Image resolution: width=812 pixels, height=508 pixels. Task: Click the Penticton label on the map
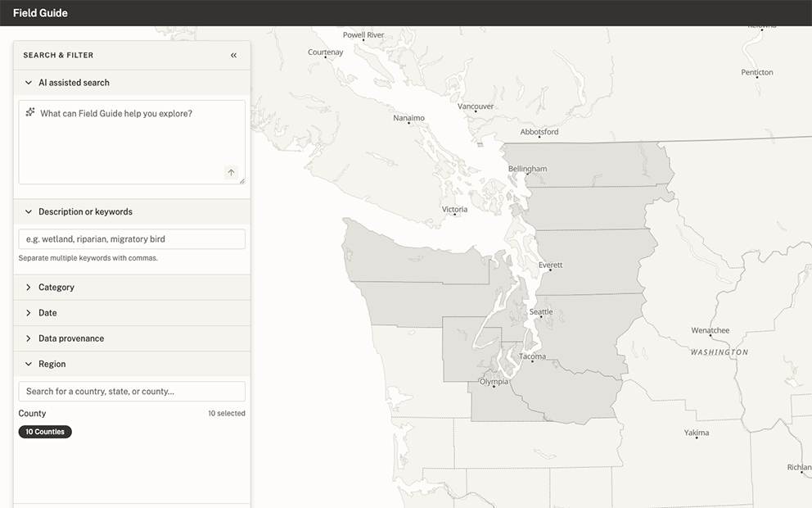point(756,72)
